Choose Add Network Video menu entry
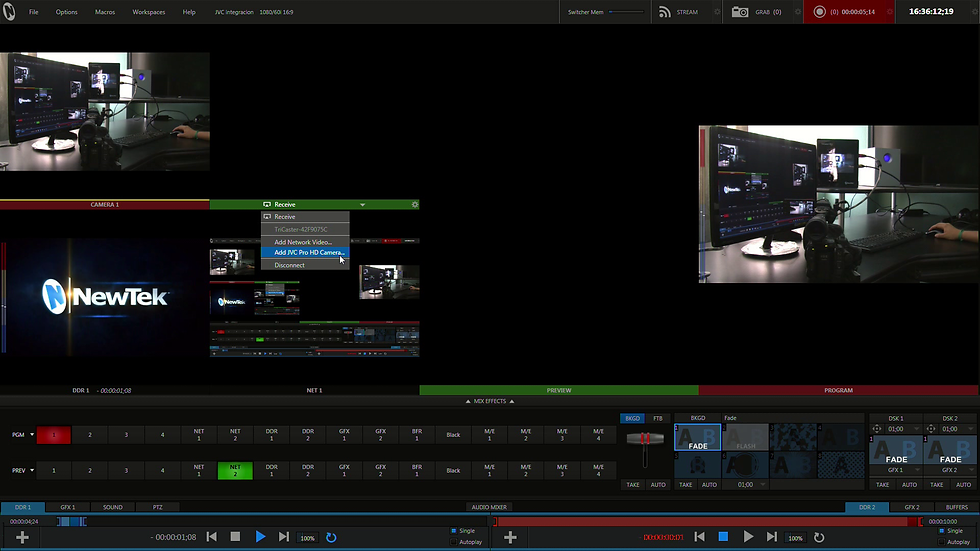The image size is (980, 551). (x=305, y=242)
